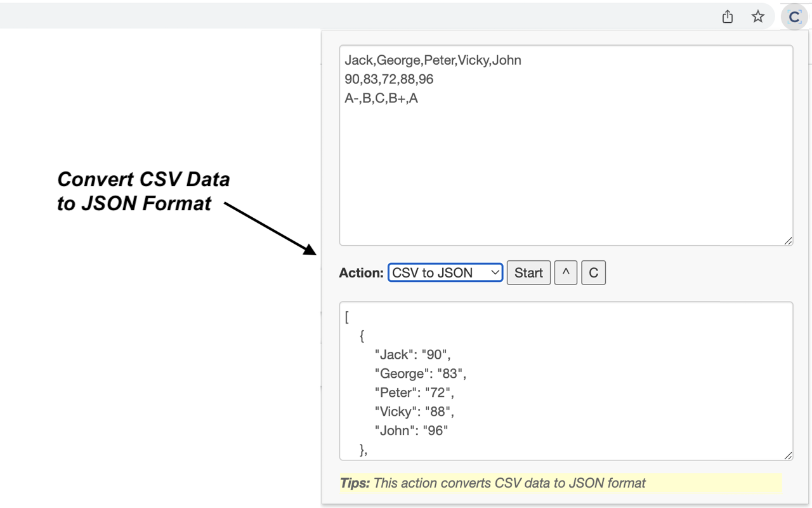Image resolution: width=812 pixels, height=508 pixels.
Task: Click the Action: label
Action: point(362,273)
